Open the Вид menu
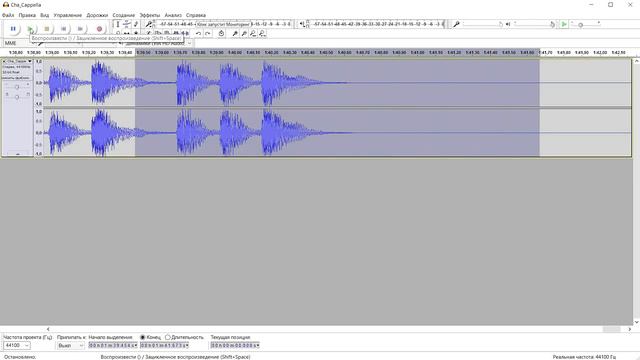Screen dimensions: 640x360 click(x=44, y=15)
